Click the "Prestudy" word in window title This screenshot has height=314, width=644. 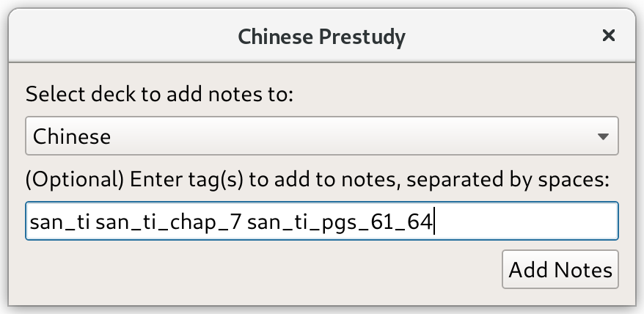[362, 37]
